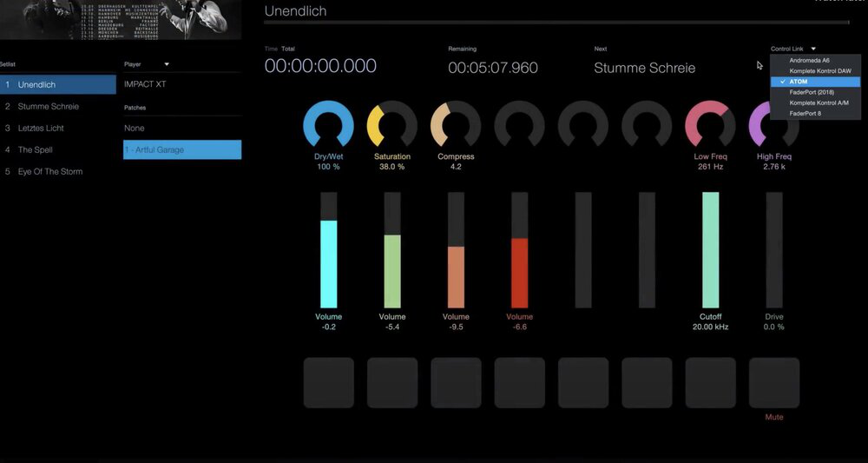
Task: Select song 2 Stumme Schreie in setlist
Action: pyautogui.click(x=58, y=106)
